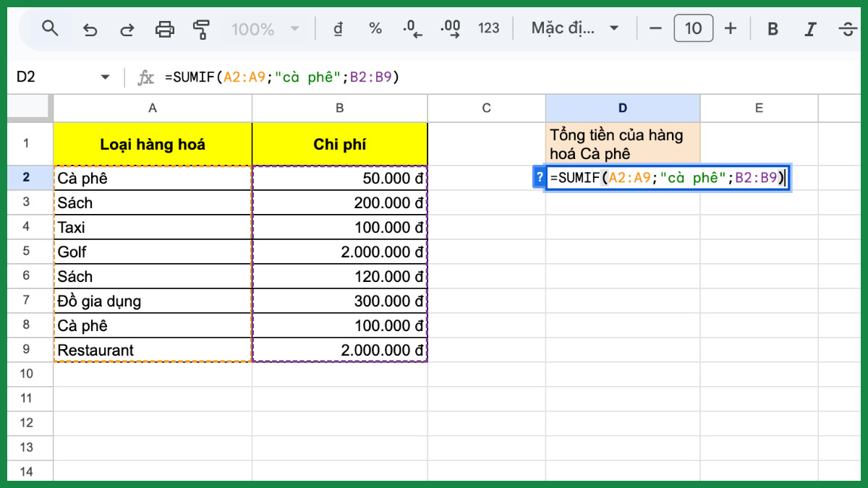The height and width of the screenshot is (488, 868).
Task: Toggle strikethrough formatting
Action: 847,29
